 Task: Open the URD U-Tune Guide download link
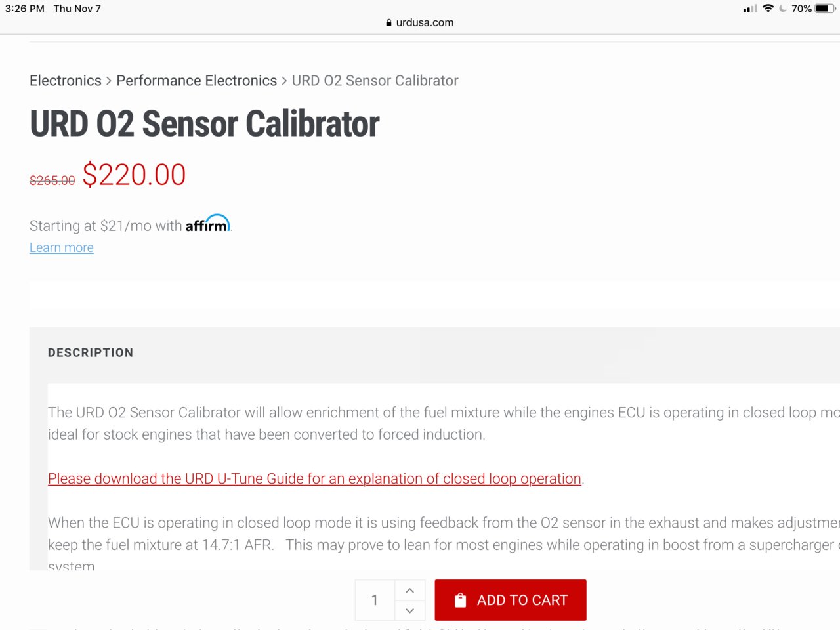(x=314, y=478)
